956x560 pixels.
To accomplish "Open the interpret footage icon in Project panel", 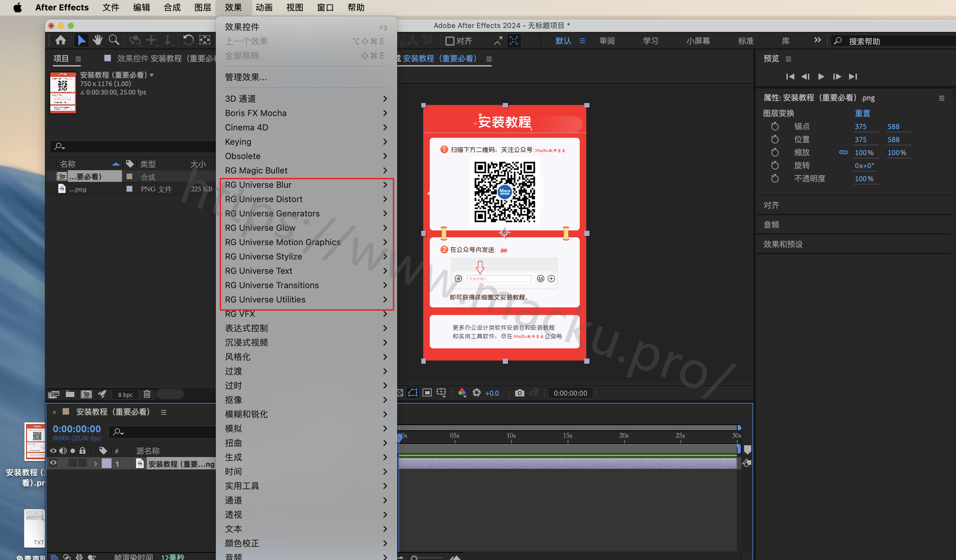I will 53,394.
